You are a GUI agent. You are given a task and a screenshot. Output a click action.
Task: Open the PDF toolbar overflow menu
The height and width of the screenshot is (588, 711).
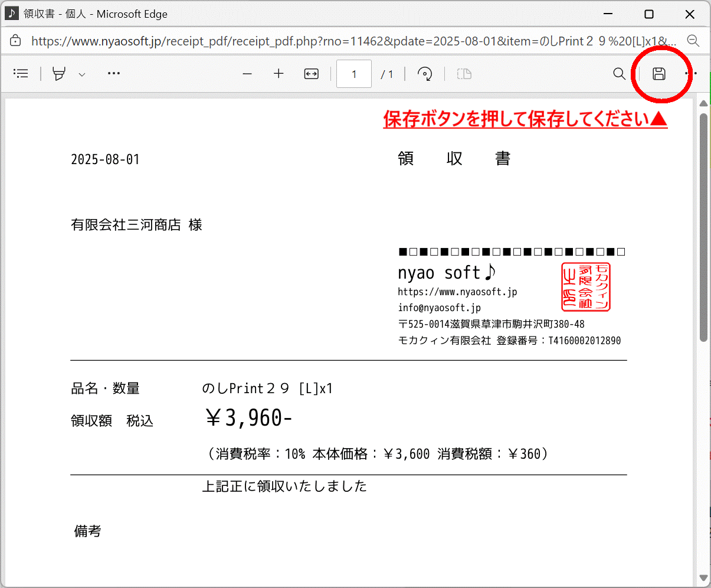coord(691,74)
